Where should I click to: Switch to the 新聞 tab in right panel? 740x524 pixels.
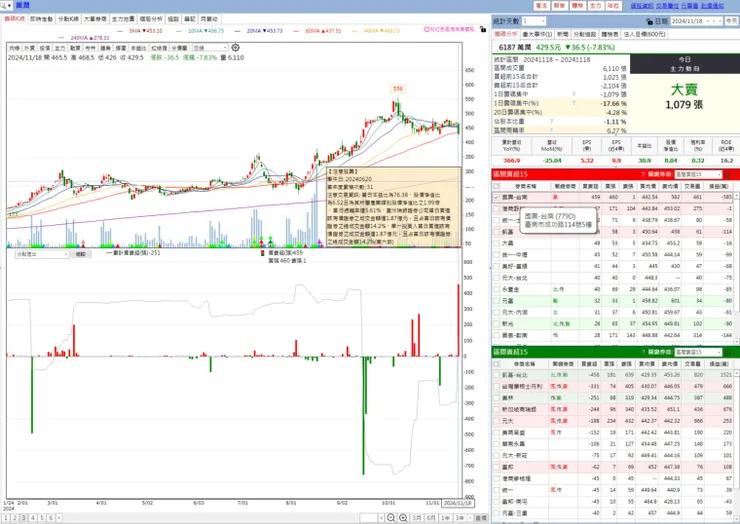pos(563,34)
